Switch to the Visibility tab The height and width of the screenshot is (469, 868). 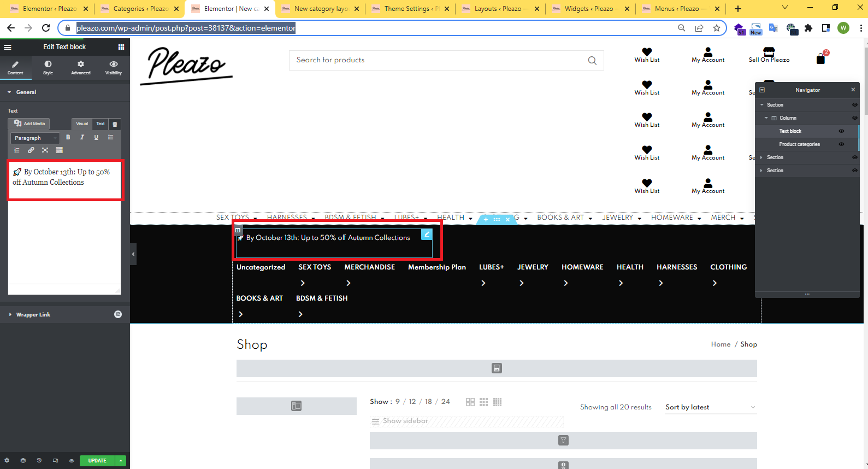pos(114,67)
